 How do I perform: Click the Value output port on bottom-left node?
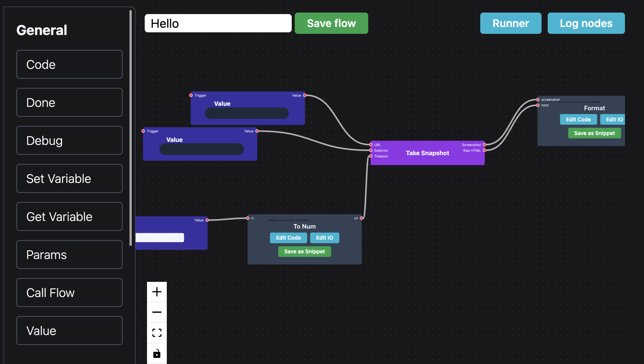pos(207,220)
